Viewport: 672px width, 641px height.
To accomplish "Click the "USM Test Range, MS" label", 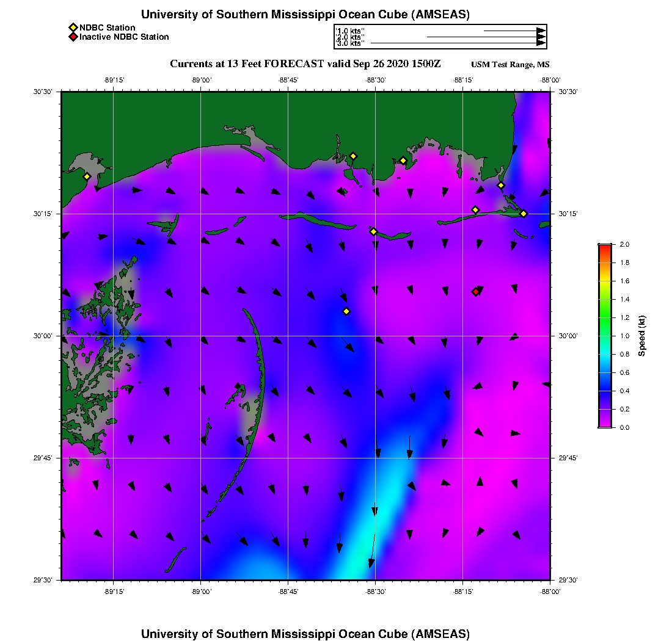I will tap(510, 65).
